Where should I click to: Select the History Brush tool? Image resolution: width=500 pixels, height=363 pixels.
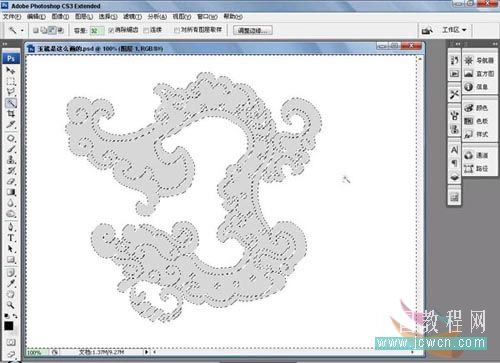[11, 171]
